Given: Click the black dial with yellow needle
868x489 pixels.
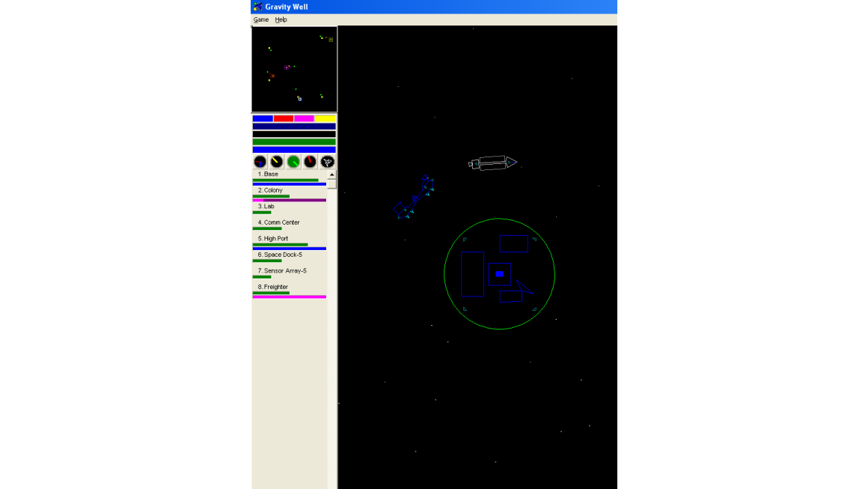Looking at the screenshot, I should pos(276,162).
